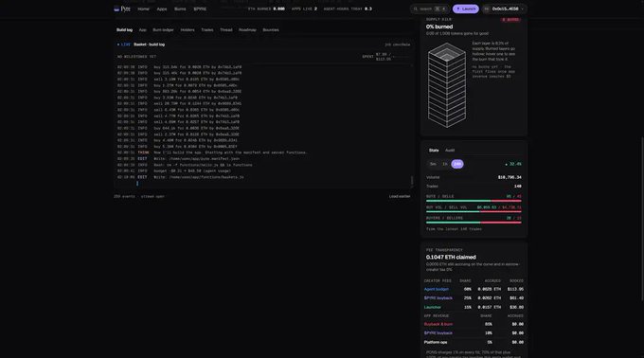Open the $PYRE nav item
This screenshot has height=358, width=644.
click(x=200, y=9)
